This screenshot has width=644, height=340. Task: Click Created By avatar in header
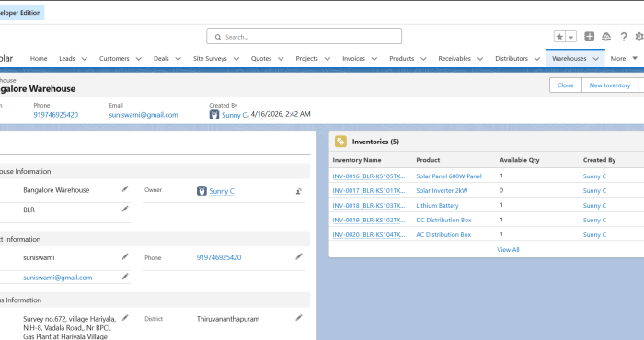(x=214, y=115)
